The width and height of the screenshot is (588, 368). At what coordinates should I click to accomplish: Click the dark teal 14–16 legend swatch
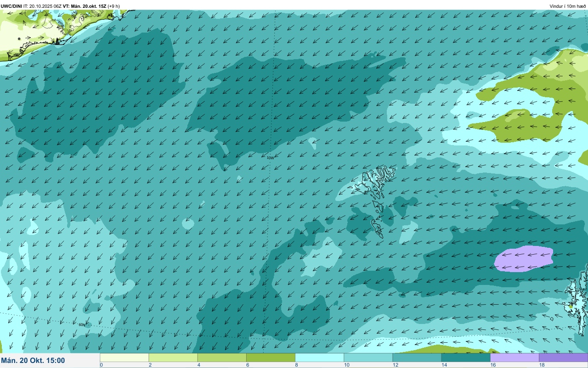[x=466, y=357]
